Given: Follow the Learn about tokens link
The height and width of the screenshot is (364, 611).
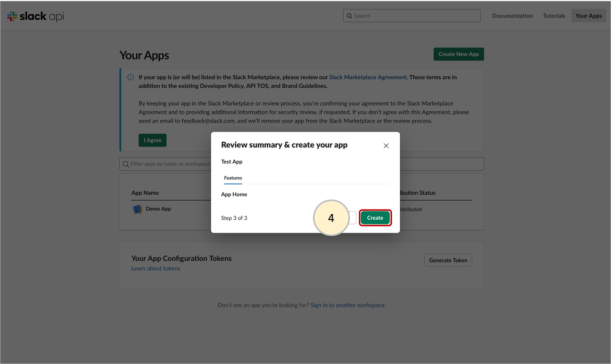Looking at the screenshot, I should point(155,269).
